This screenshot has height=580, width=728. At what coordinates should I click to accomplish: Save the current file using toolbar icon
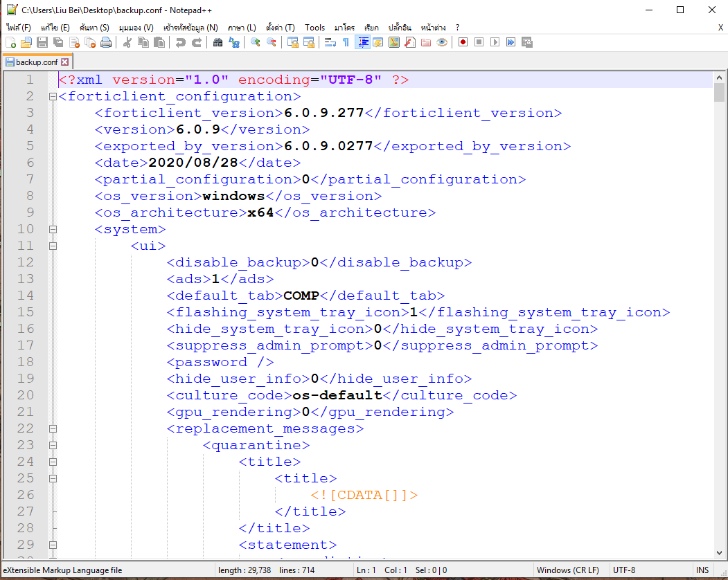pyautogui.click(x=42, y=43)
